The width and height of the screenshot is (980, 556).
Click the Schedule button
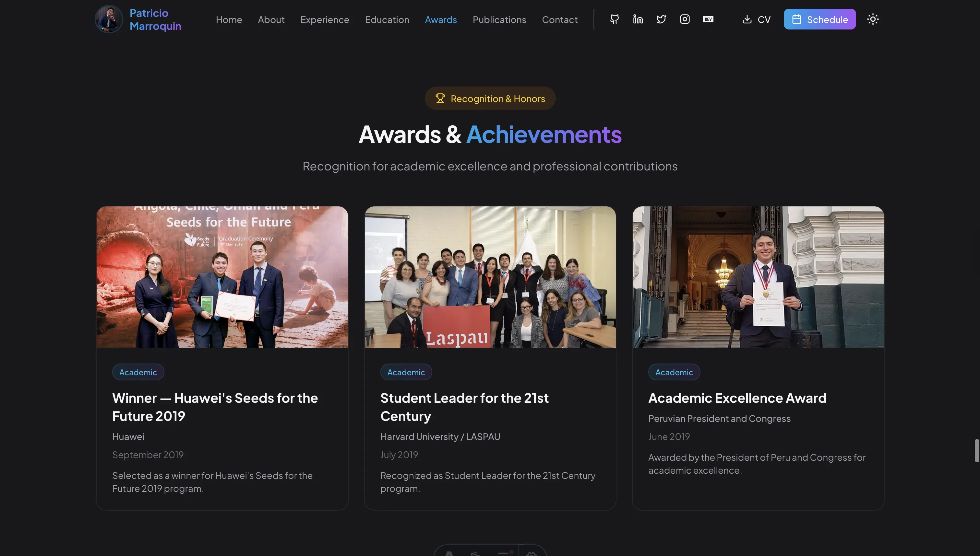click(x=819, y=19)
